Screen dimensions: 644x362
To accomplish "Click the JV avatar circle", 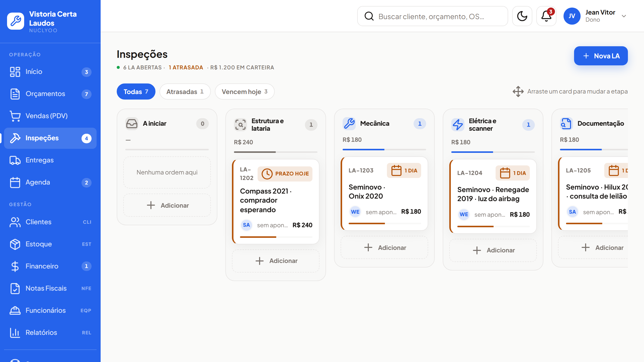I will (x=572, y=16).
